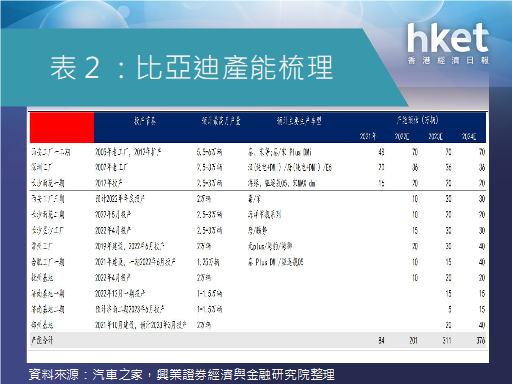Click the 深圳工厂 row label

point(42,167)
